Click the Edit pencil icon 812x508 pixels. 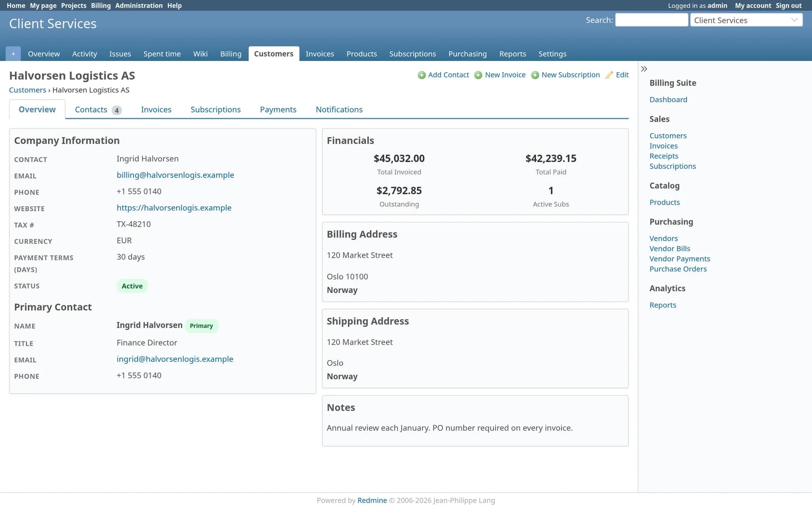point(609,75)
